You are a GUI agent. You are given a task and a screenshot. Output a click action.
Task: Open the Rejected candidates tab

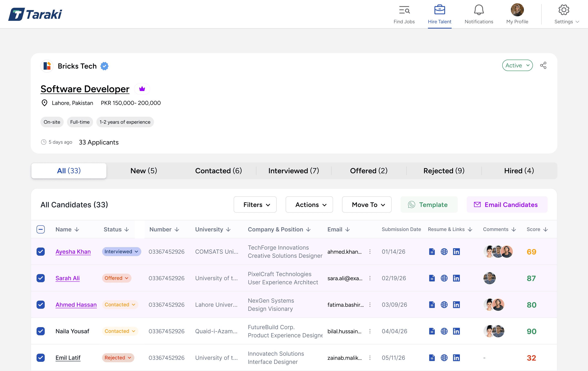click(444, 171)
